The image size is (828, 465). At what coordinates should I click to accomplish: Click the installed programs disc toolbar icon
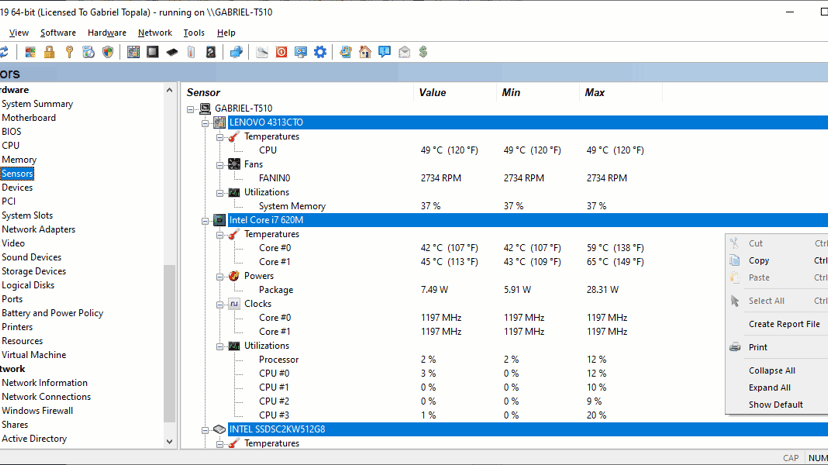88,52
